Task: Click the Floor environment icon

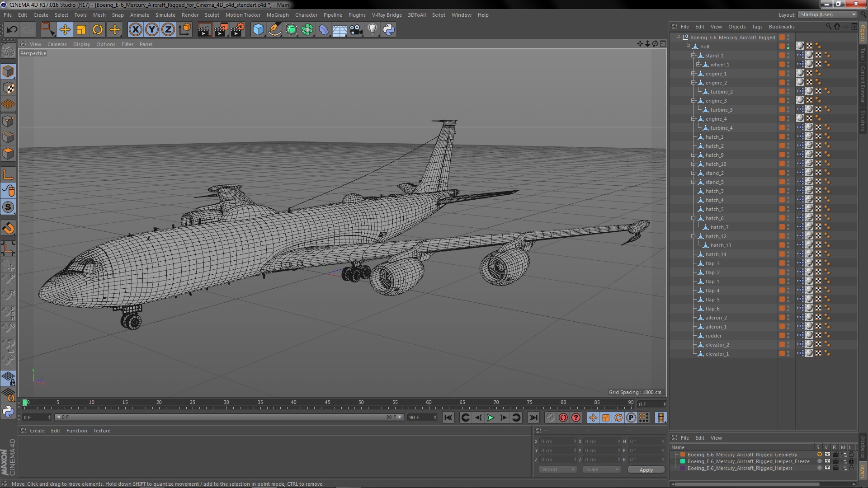Action: tap(340, 30)
